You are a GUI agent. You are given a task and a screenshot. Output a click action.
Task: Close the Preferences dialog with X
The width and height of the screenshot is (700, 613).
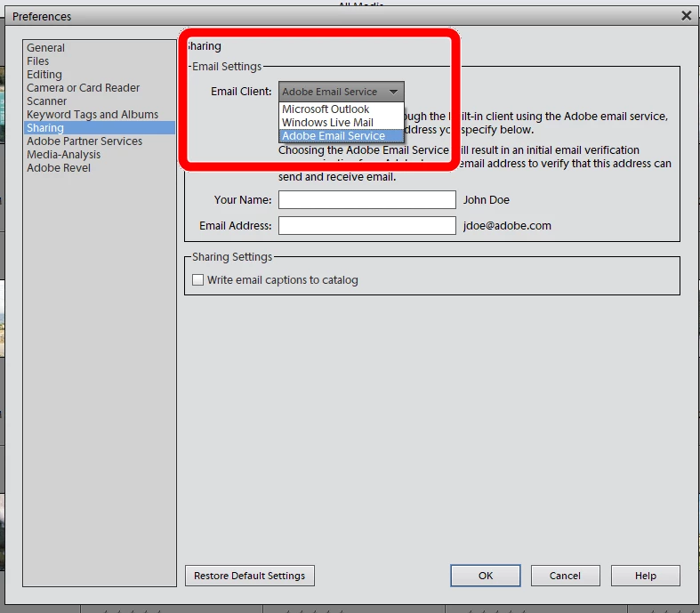[x=686, y=16]
